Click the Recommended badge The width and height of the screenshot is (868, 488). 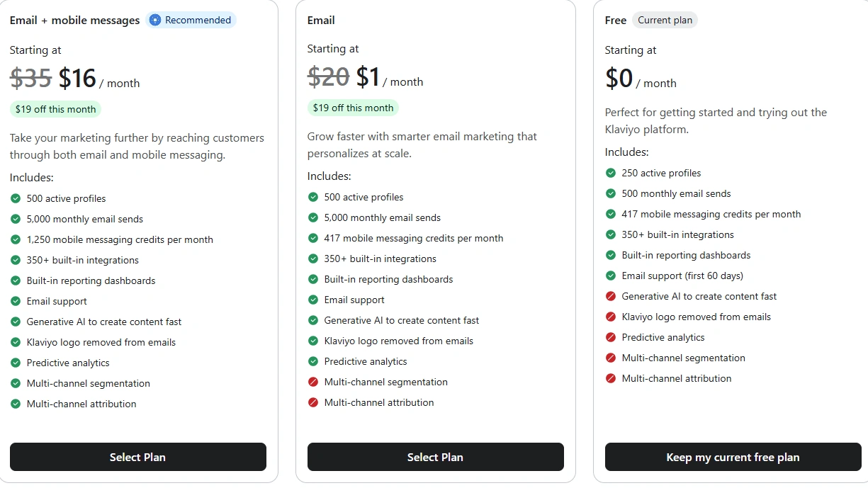tap(191, 20)
